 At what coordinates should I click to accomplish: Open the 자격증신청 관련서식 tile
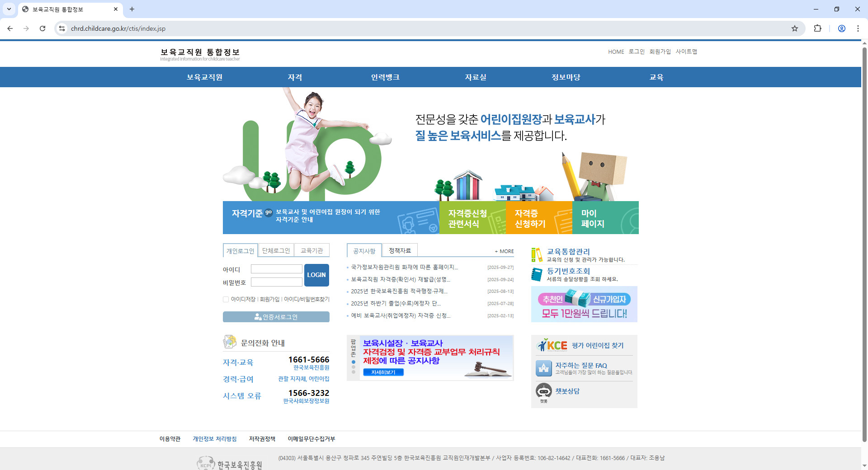[x=472, y=217]
